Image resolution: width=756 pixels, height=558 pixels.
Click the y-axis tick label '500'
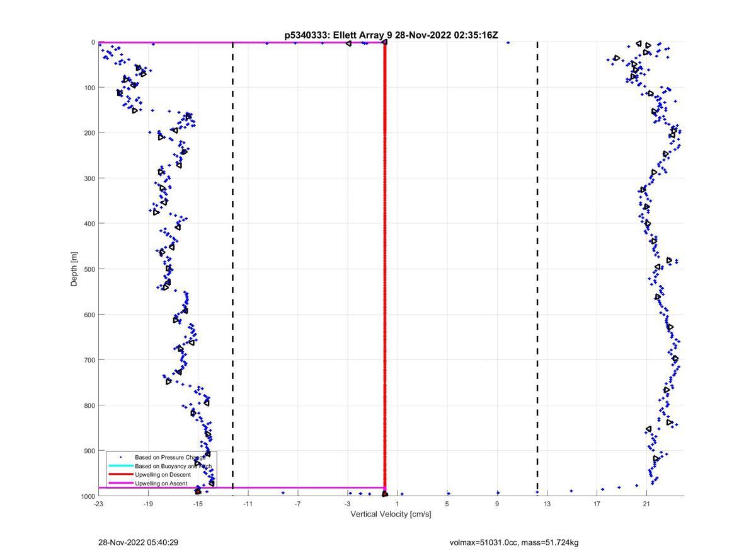click(x=89, y=269)
